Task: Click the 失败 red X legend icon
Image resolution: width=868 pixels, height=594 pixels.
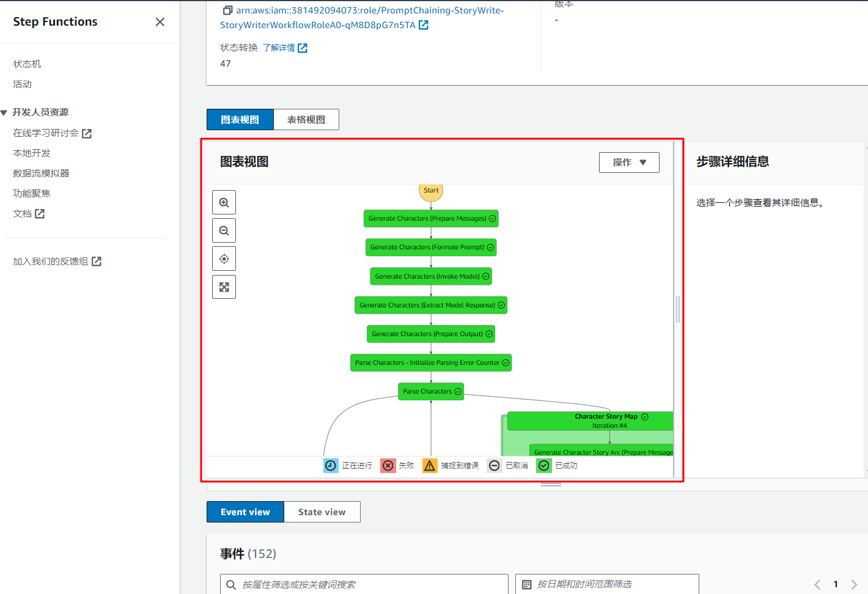Action: [x=388, y=466]
